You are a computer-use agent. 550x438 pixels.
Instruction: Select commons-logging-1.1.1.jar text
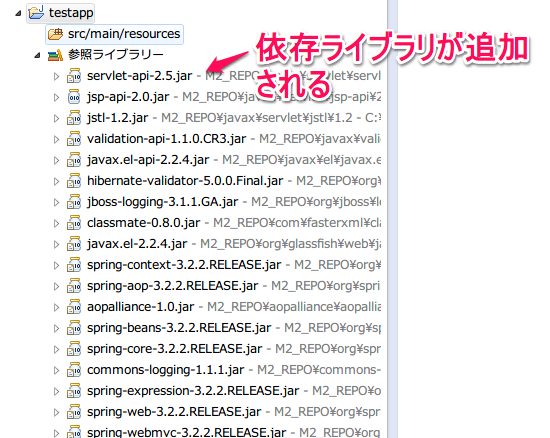(x=166, y=370)
